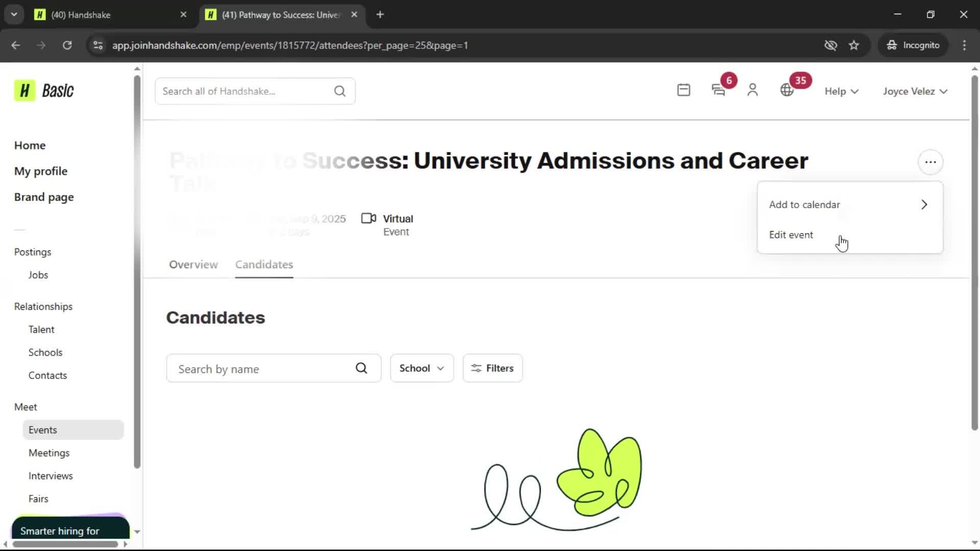Click the video camera Virtual event icon
Viewport: 980px width, 551px height.
point(369,218)
